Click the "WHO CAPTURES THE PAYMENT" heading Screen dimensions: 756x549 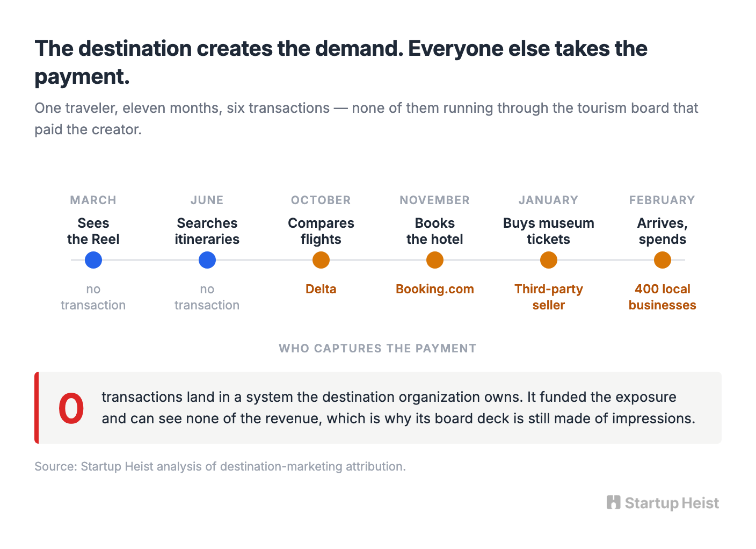(x=378, y=349)
